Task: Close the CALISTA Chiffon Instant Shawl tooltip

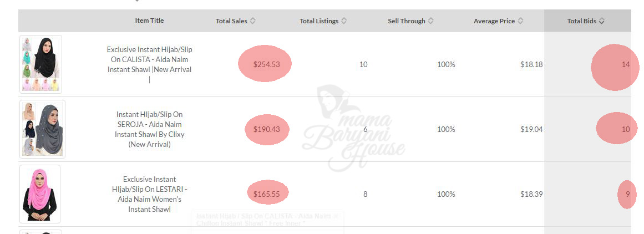Action: click(x=336, y=216)
